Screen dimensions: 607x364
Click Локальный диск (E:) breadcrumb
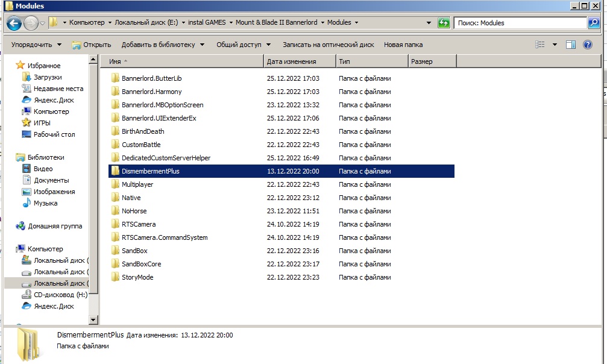(x=146, y=22)
